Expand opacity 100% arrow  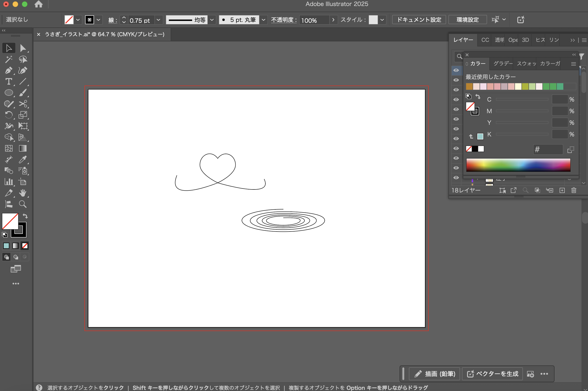click(333, 20)
